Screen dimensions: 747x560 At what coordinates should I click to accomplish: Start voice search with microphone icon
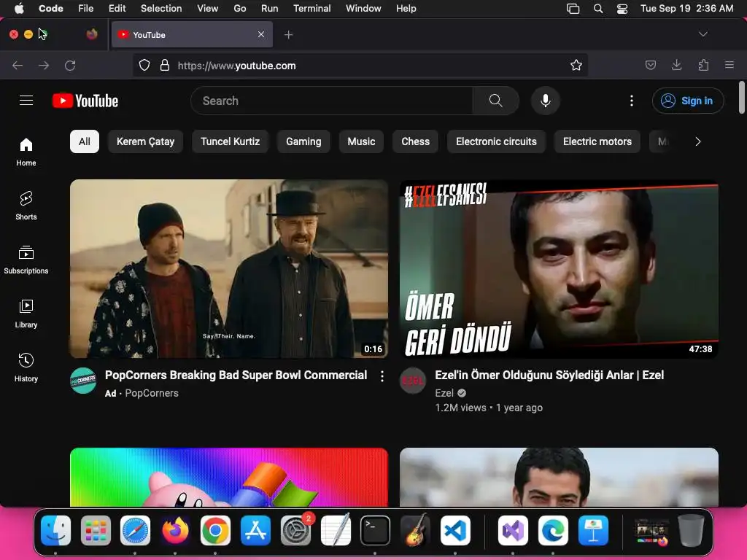click(546, 101)
